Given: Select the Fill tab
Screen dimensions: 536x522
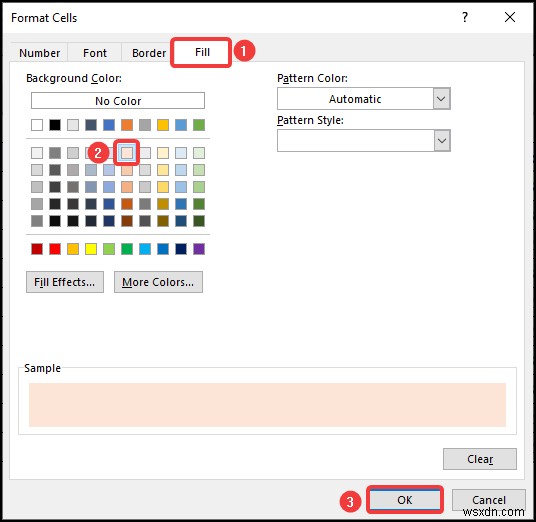Looking at the screenshot, I should (x=202, y=52).
